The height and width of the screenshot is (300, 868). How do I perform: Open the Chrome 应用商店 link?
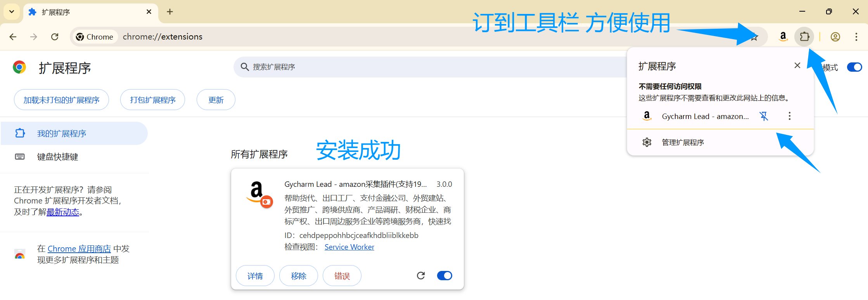79,248
